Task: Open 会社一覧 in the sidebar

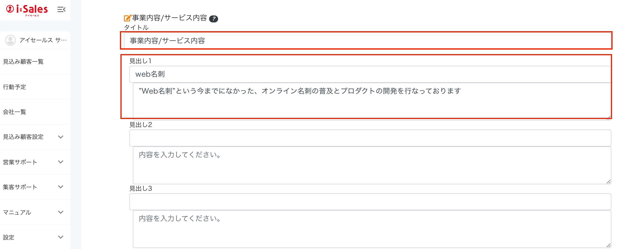Action: coord(14,112)
